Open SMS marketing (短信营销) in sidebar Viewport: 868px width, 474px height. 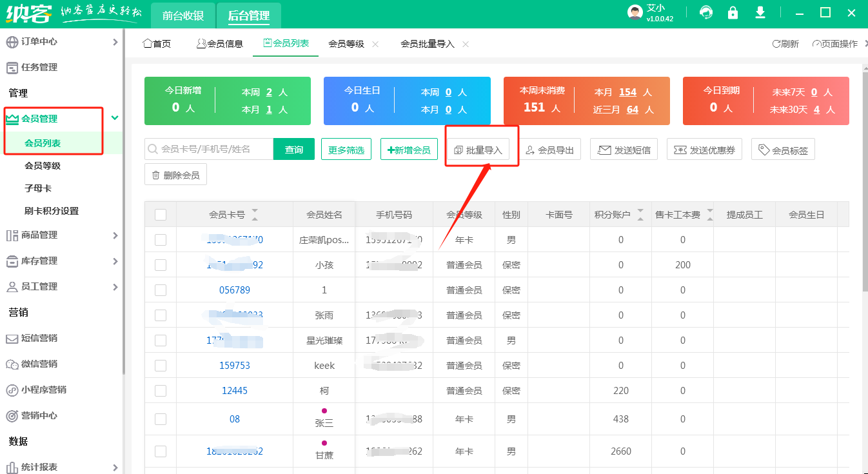click(x=39, y=338)
